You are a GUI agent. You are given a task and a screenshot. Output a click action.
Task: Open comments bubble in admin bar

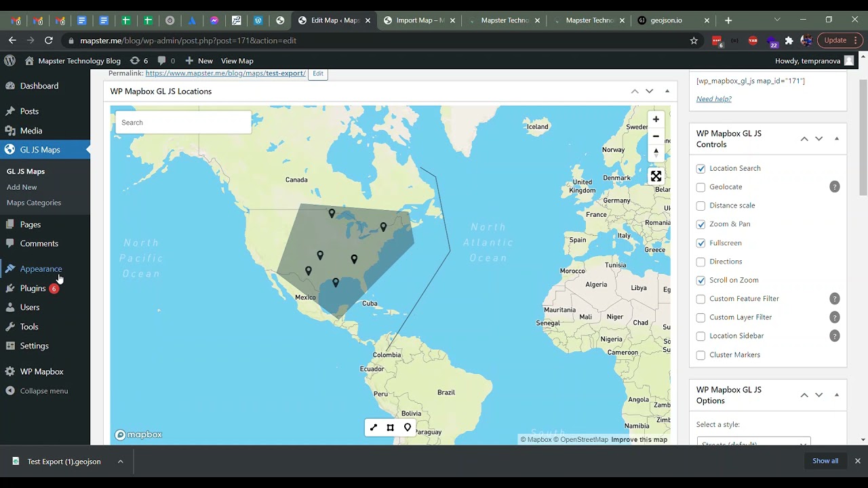[166, 60]
